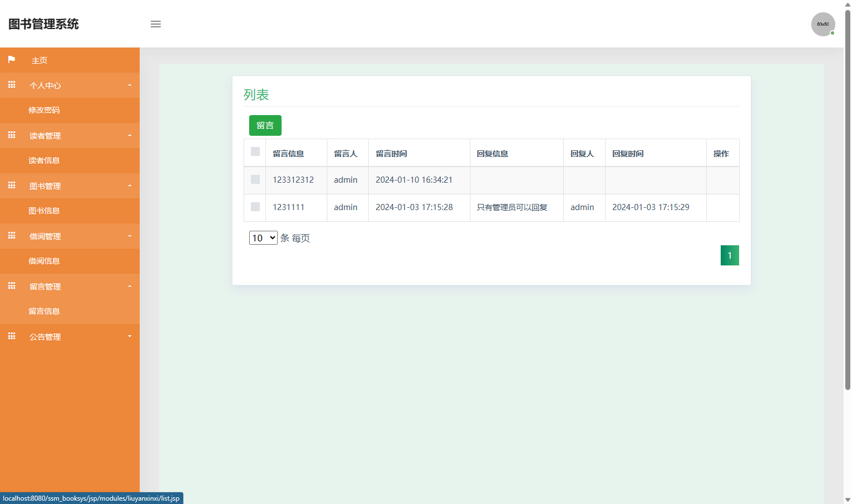Click the hamburger menu toggle icon
Image resolution: width=852 pixels, height=504 pixels.
tap(156, 24)
